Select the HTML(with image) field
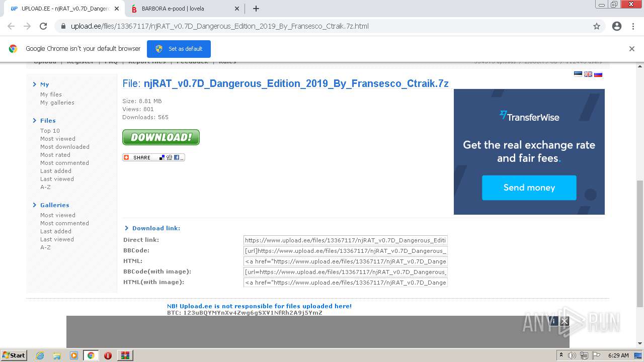Image resolution: width=644 pixels, height=362 pixels. [346, 283]
